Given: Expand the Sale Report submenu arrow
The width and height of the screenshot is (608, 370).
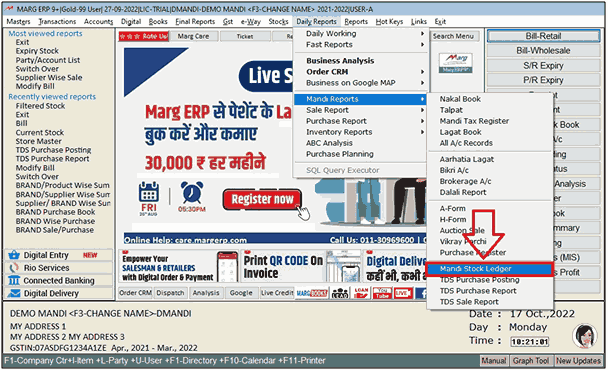Looking at the screenshot, I should tap(422, 110).
